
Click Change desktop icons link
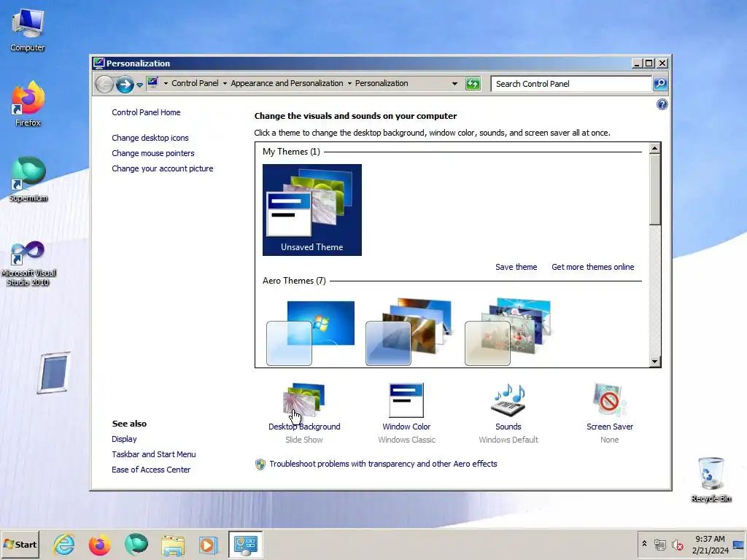point(150,138)
